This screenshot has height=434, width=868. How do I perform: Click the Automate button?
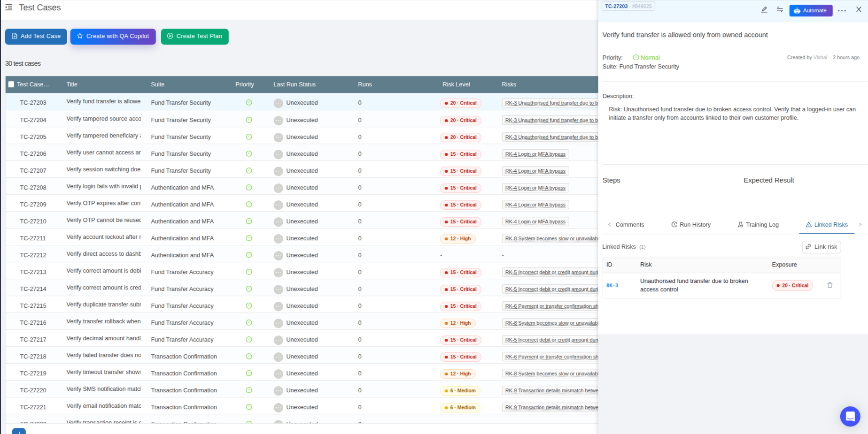811,10
